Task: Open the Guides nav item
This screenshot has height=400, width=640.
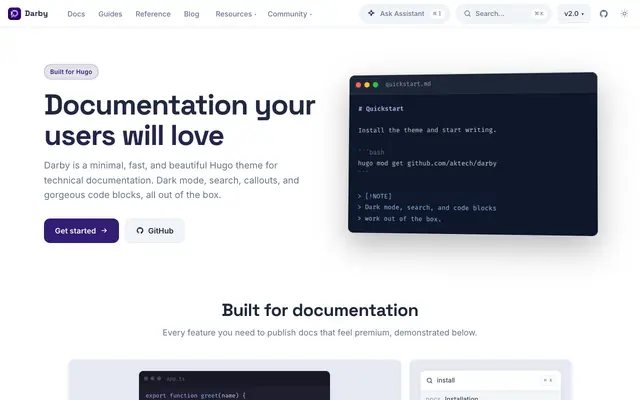Action: 110,14
